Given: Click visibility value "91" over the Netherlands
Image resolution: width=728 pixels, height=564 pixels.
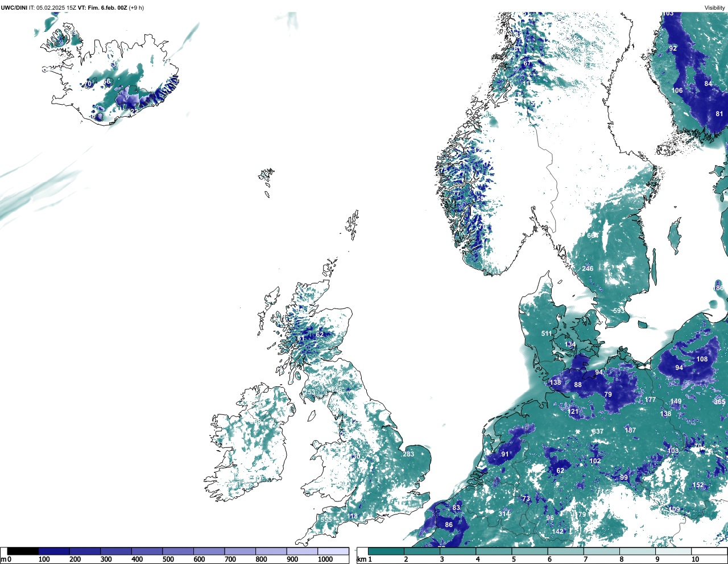Looking at the screenshot, I should tap(505, 454).
